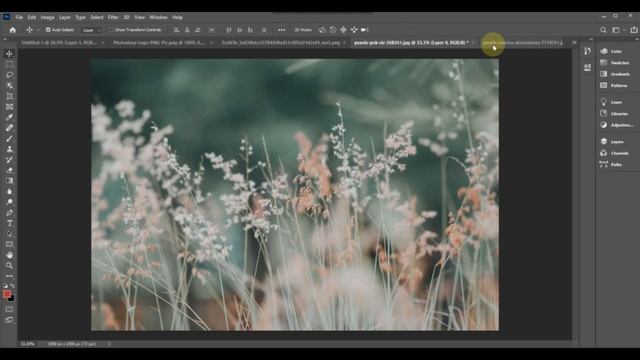Select the Gradient tool
This screenshot has height=360, width=640.
(9, 181)
